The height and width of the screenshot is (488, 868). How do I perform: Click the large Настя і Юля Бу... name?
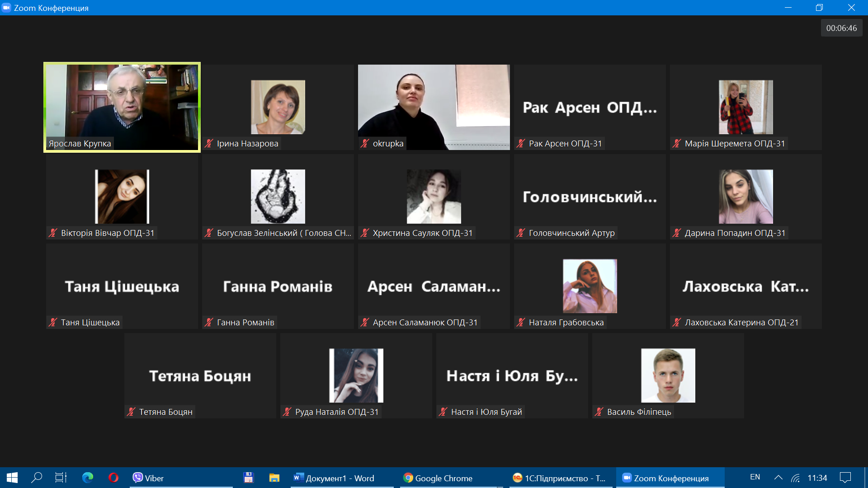512,376
